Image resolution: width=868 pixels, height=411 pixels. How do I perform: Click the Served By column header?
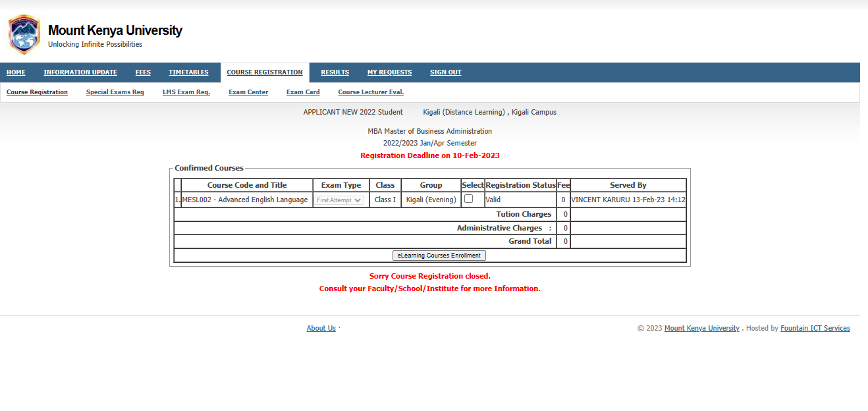point(628,185)
